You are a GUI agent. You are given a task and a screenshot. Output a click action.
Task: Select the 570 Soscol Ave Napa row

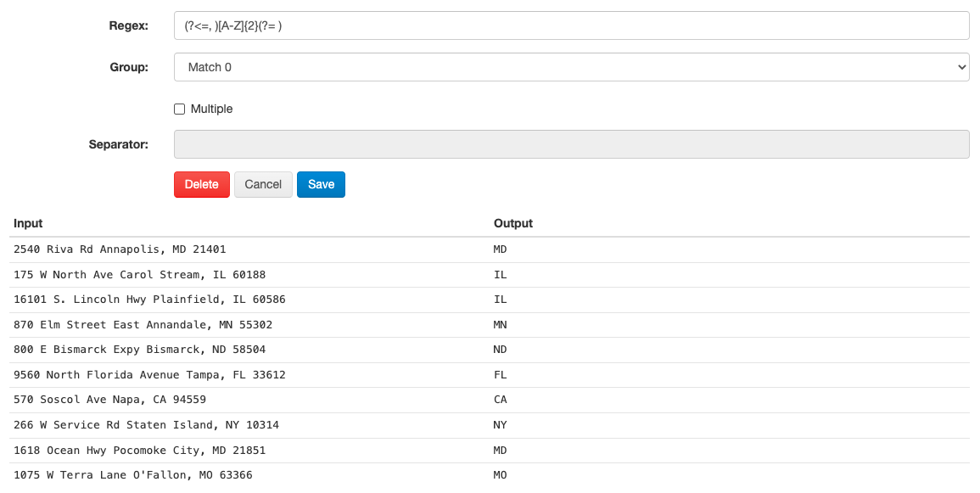click(109, 400)
